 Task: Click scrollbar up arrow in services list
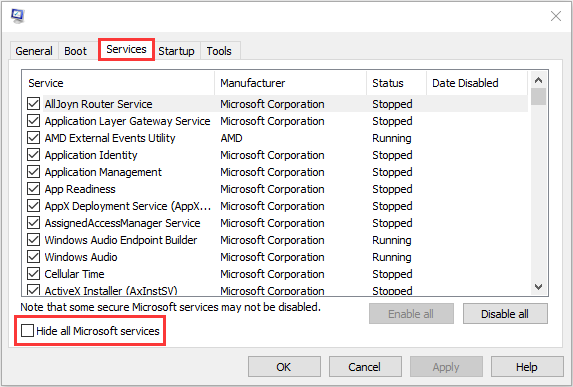[x=538, y=80]
